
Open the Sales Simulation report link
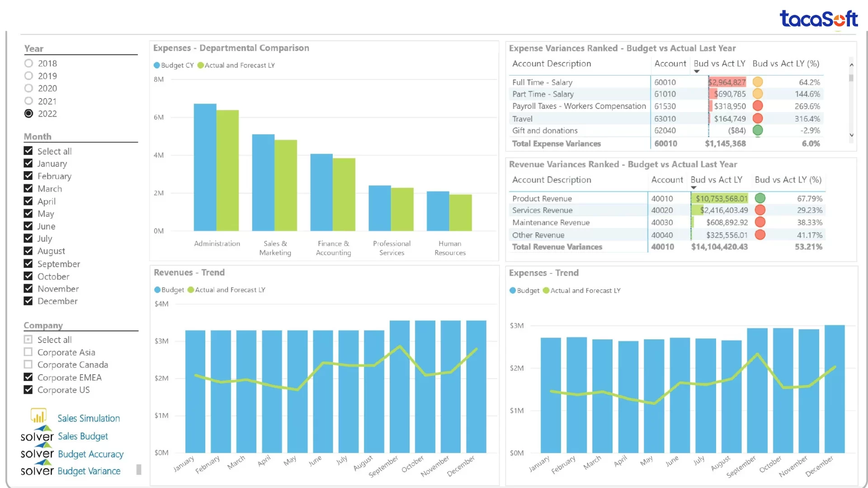point(89,418)
